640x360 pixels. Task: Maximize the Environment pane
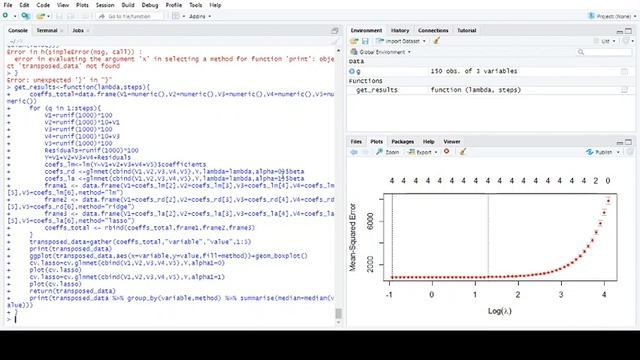click(x=629, y=31)
